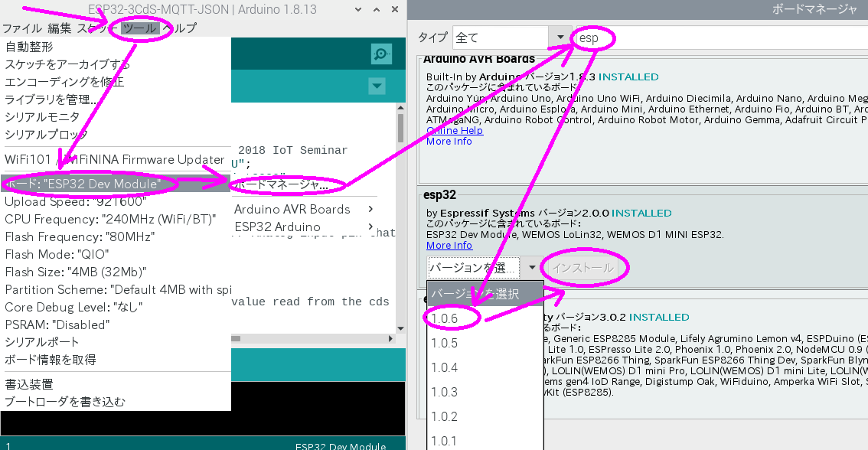Open the ヘルプ menu

pos(179,28)
